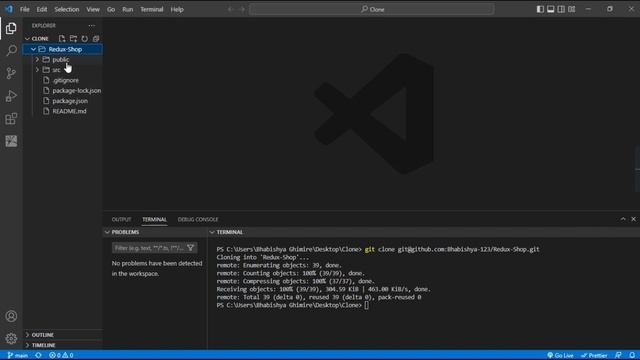Screen dimensions: 640x360
Task: Click the New Folder icon in Explorer
Action: 73,38
